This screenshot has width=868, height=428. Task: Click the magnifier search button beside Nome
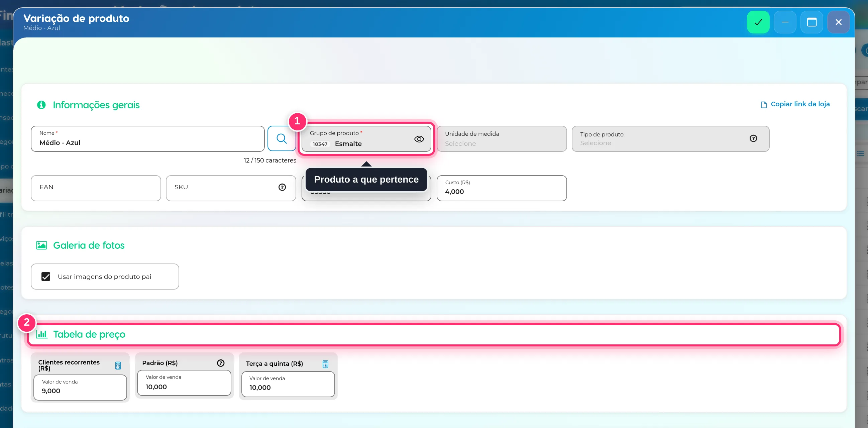(281, 138)
